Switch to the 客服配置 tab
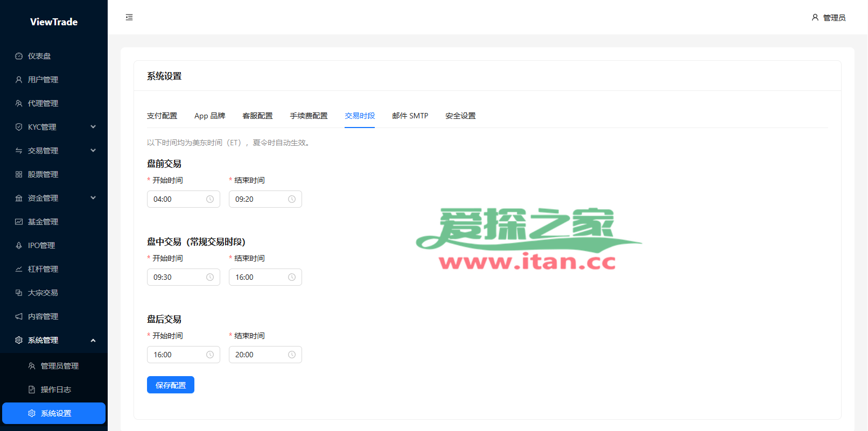The height and width of the screenshot is (431, 868). pyautogui.click(x=257, y=116)
